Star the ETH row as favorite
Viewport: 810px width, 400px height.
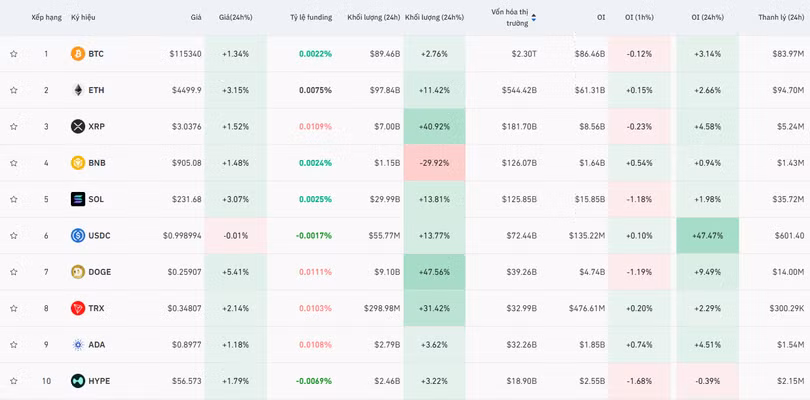click(x=14, y=90)
